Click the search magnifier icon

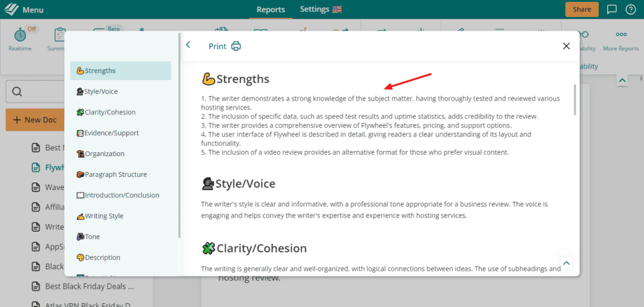(x=18, y=92)
